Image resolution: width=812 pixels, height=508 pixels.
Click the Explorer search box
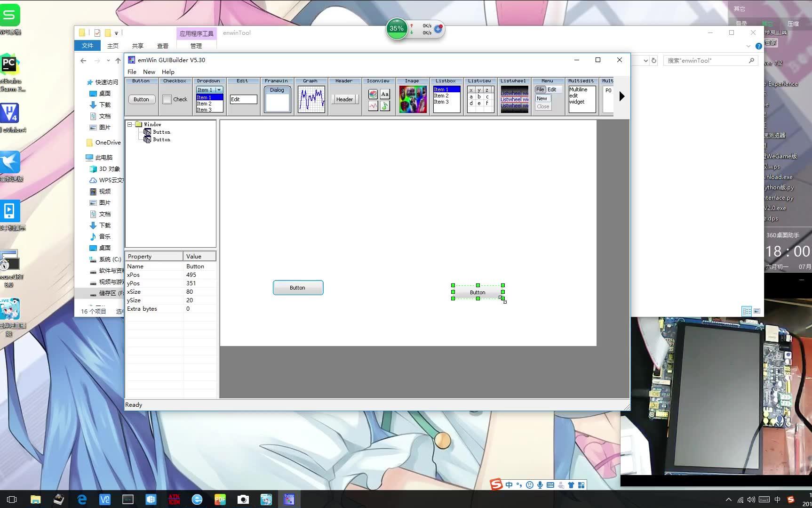(x=711, y=60)
